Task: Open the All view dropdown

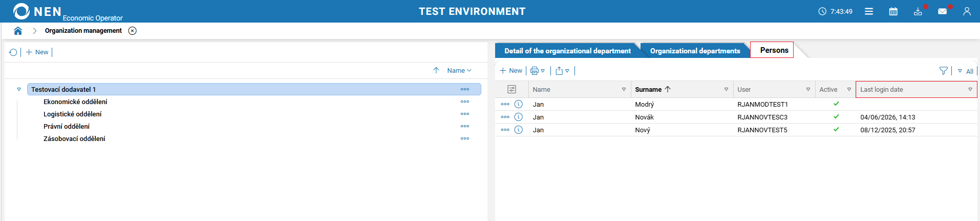Action: tap(966, 71)
